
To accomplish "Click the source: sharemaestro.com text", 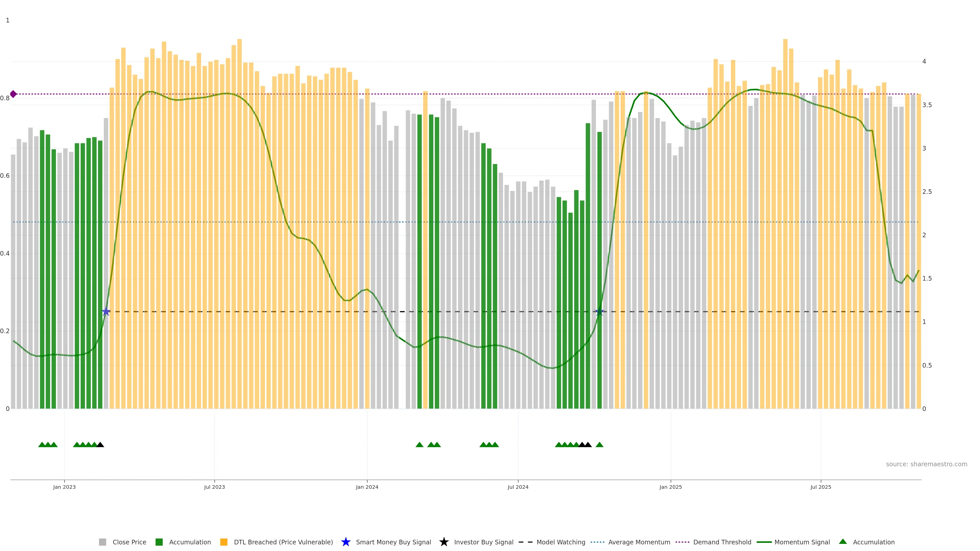I will (x=926, y=464).
